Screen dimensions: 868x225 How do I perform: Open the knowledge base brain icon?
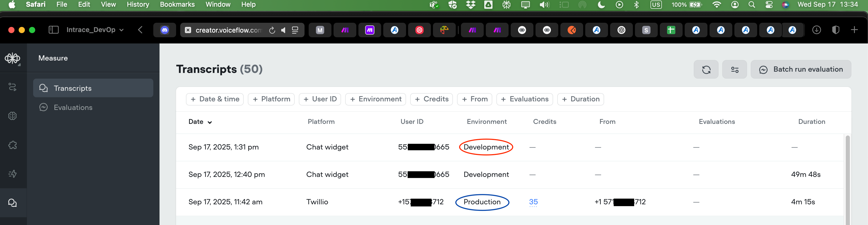click(12, 116)
